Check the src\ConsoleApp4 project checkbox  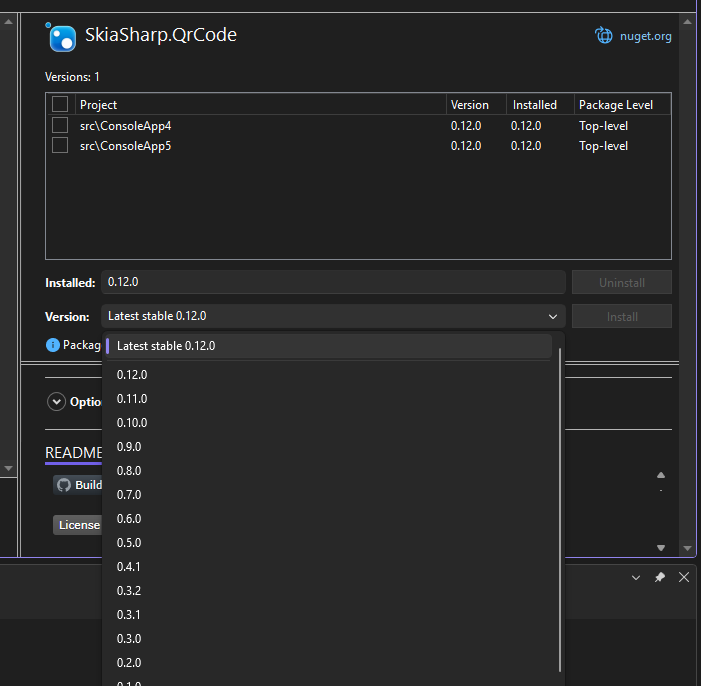click(60, 125)
